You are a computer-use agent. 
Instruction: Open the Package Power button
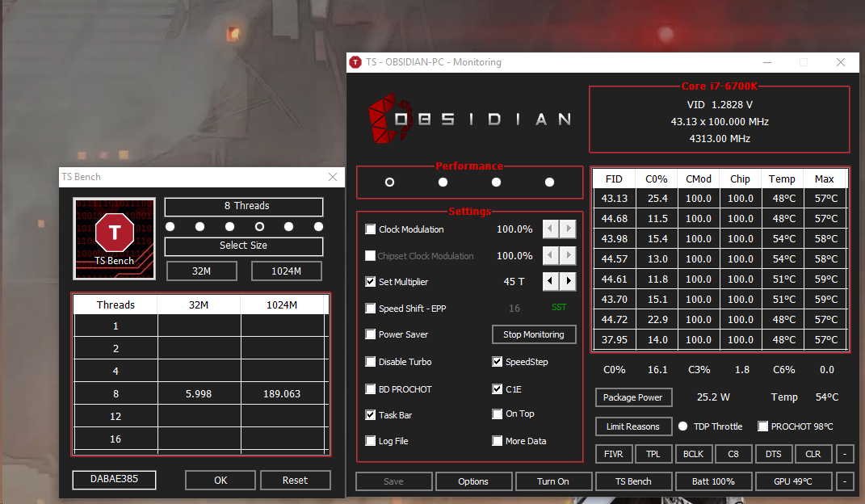point(632,397)
